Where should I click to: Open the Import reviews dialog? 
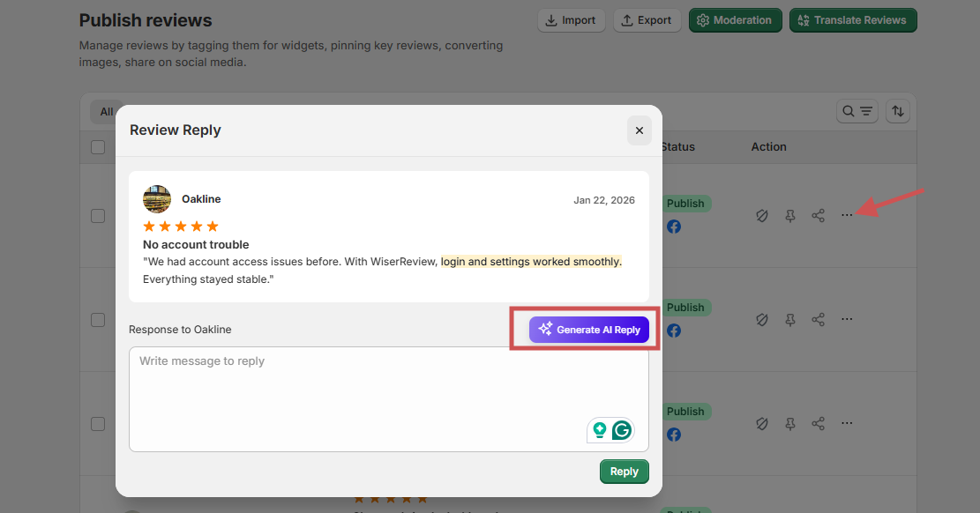(571, 19)
